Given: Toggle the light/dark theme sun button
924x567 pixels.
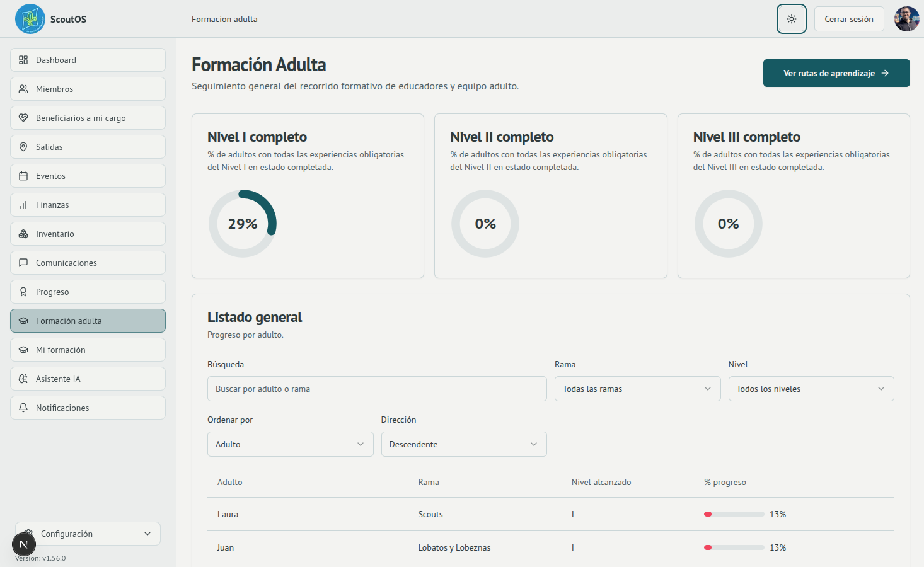Looking at the screenshot, I should pyautogui.click(x=791, y=19).
